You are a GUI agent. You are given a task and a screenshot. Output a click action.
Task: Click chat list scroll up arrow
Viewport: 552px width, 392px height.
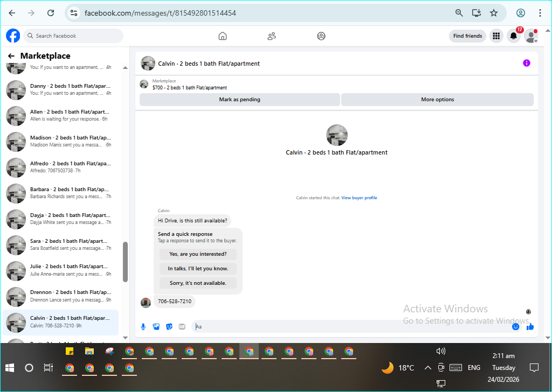point(125,67)
